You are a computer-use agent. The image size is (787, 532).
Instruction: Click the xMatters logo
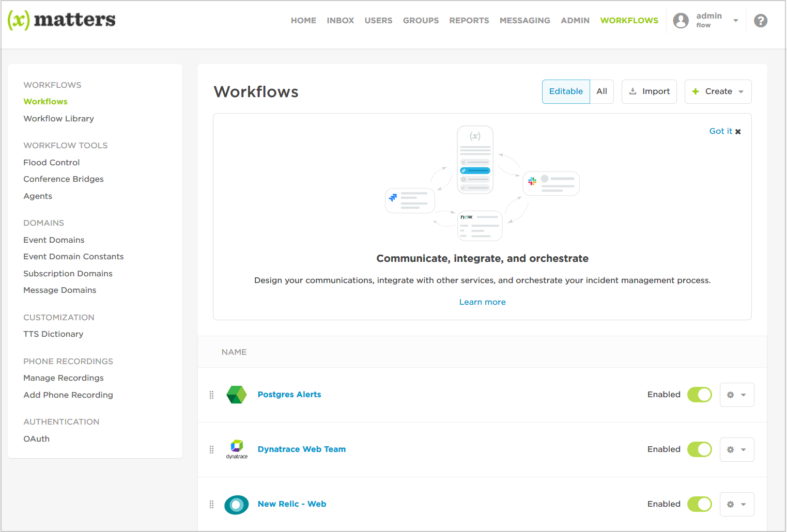click(x=61, y=20)
